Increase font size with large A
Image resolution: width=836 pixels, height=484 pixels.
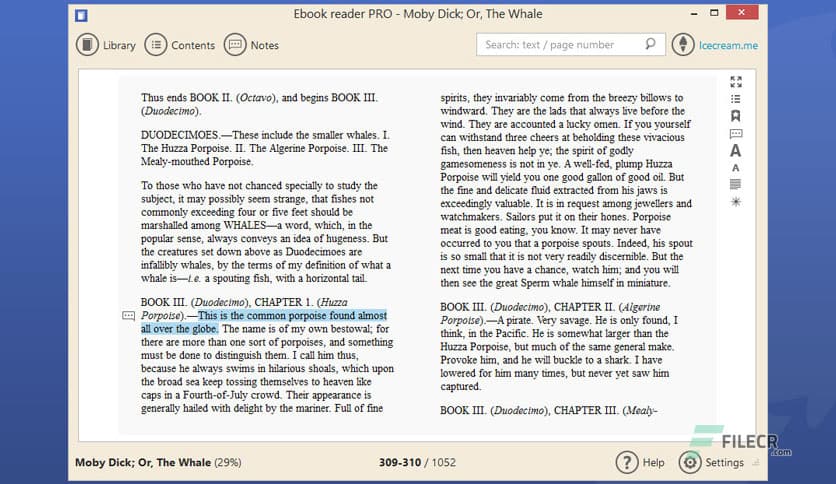736,151
